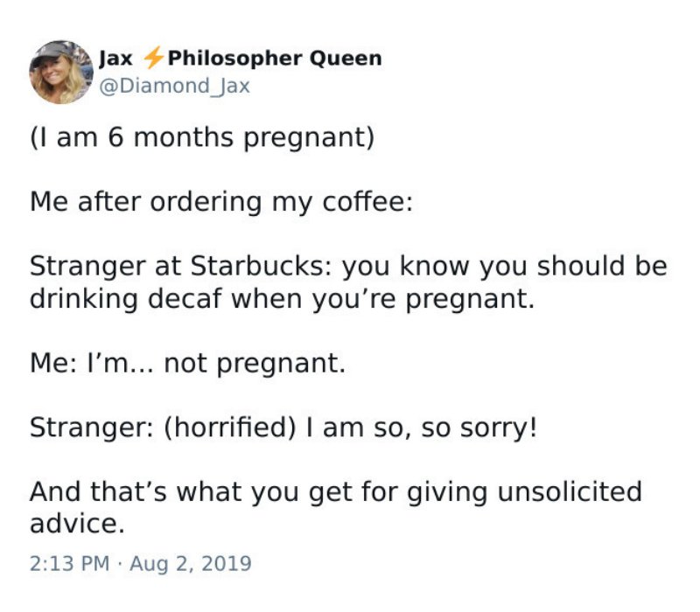Click the lightning bolt emoji in display name
The image size is (700, 612).
[153, 58]
